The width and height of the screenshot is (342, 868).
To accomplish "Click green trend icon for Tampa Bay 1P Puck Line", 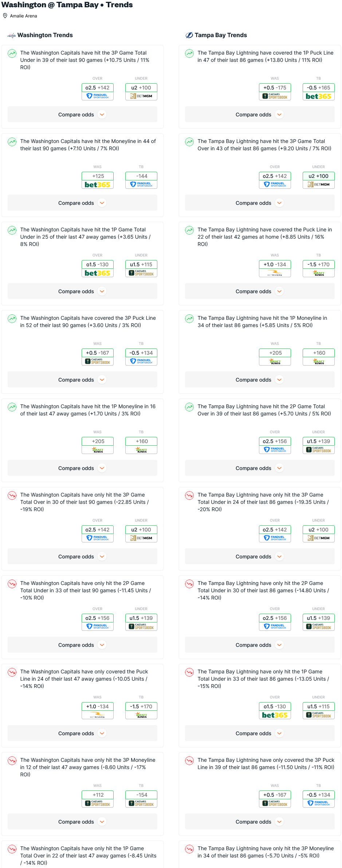I will [189, 53].
